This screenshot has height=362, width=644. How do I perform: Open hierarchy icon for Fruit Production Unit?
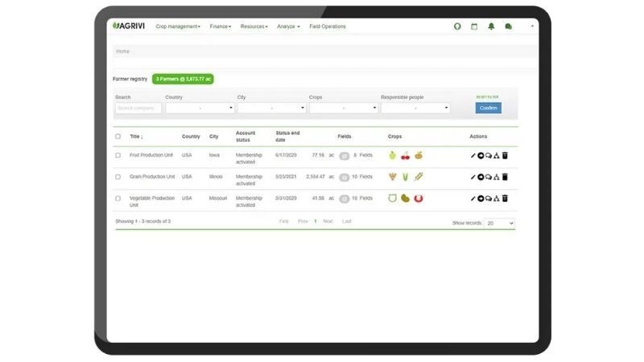pyautogui.click(x=497, y=155)
